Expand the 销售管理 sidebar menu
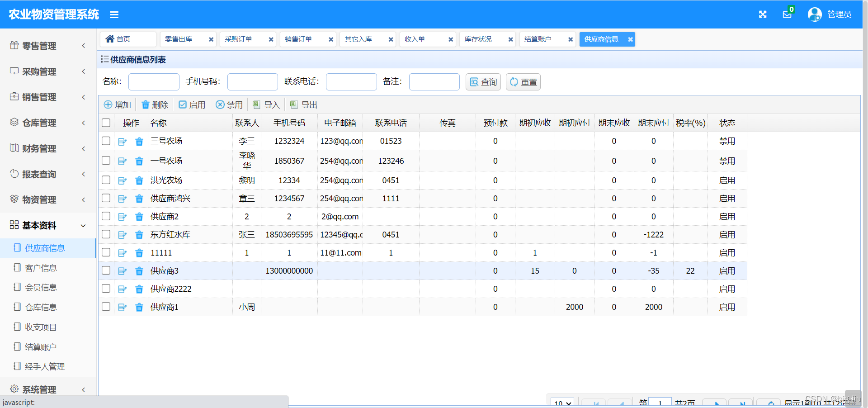 click(48, 97)
